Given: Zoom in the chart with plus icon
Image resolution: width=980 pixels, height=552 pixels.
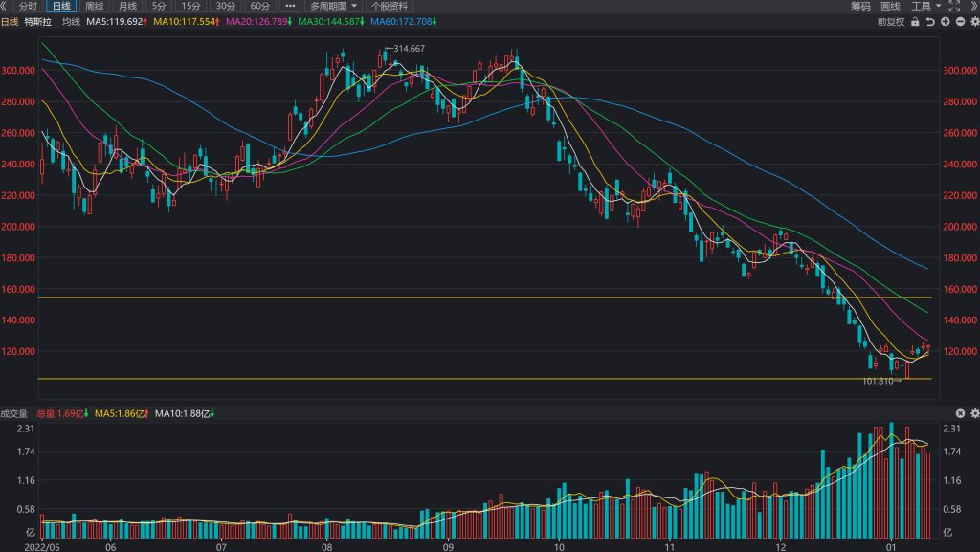Looking at the screenshot, I should [945, 22].
